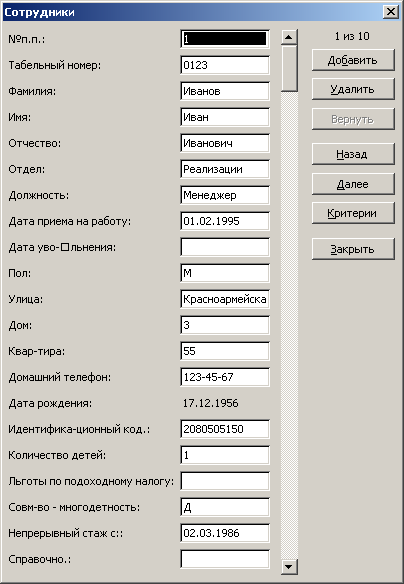The height and width of the screenshot is (584, 404).
Task: Click the Дата рождения label
Action: 50,403
